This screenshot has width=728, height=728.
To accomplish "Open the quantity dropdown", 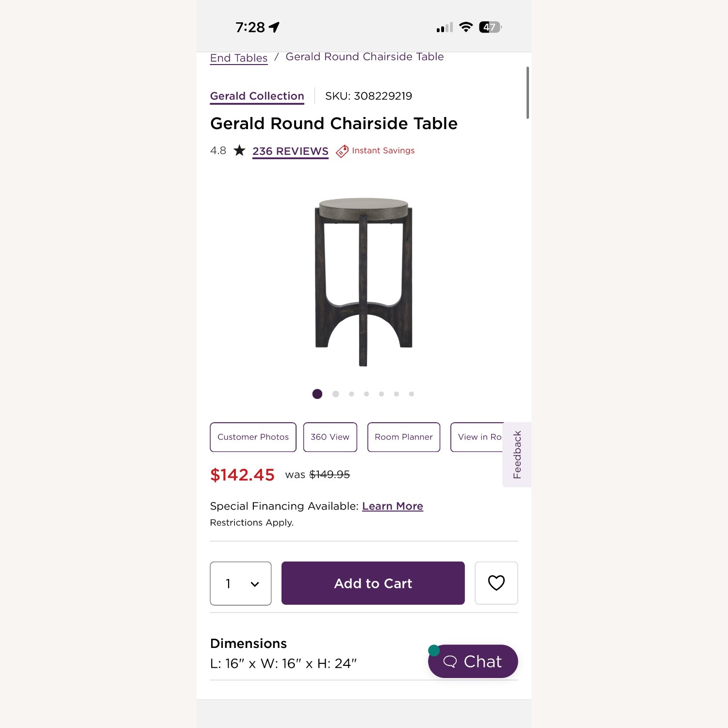I will [x=241, y=583].
